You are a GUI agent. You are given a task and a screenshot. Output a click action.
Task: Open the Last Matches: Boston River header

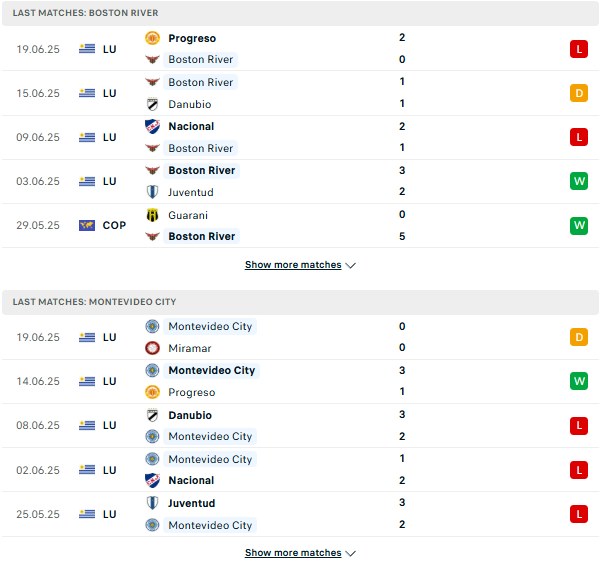[300, 13]
